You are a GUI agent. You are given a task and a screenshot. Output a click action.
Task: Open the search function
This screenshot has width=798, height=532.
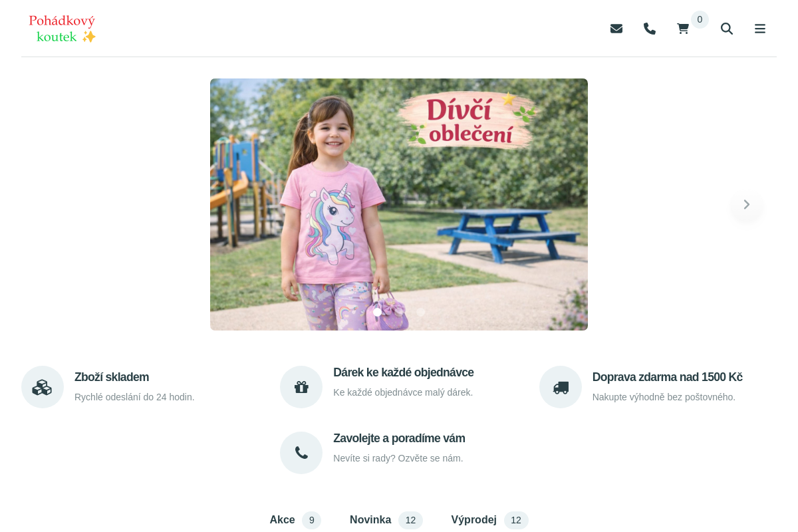click(x=727, y=29)
